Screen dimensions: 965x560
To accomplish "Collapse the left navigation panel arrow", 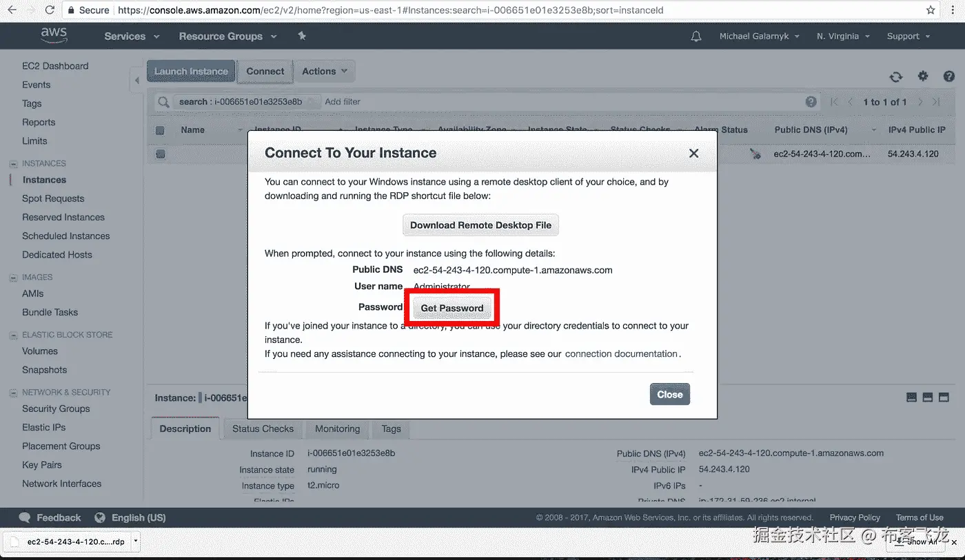I will click(x=136, y=81).
